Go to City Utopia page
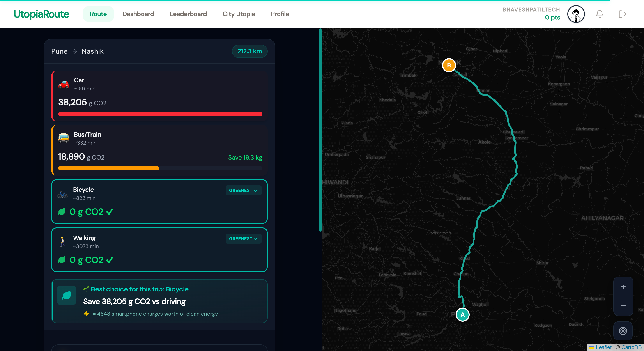 click(x=239, y=14)
